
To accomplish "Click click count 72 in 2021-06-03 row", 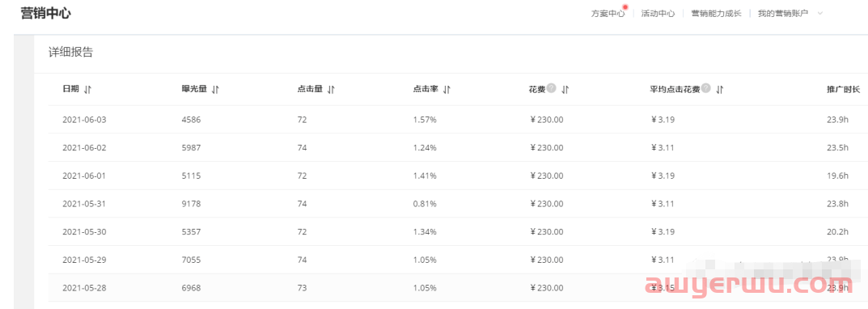I will [303, 120].
